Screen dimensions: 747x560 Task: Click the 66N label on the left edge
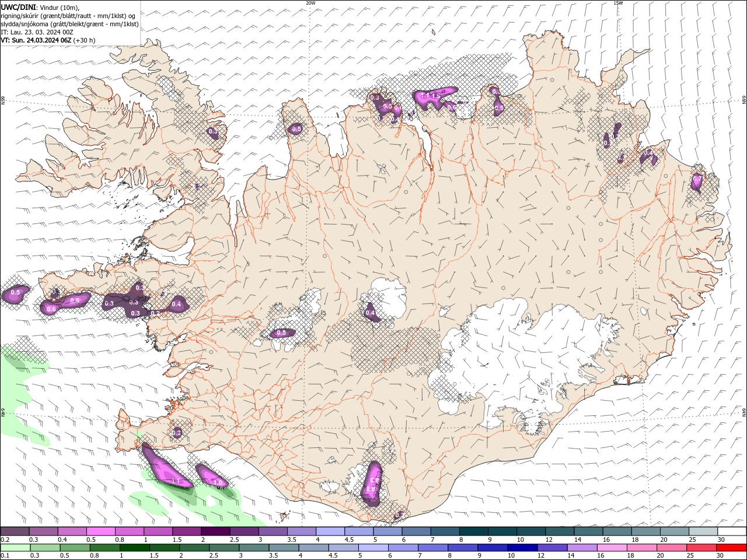(x=2, y=100)
